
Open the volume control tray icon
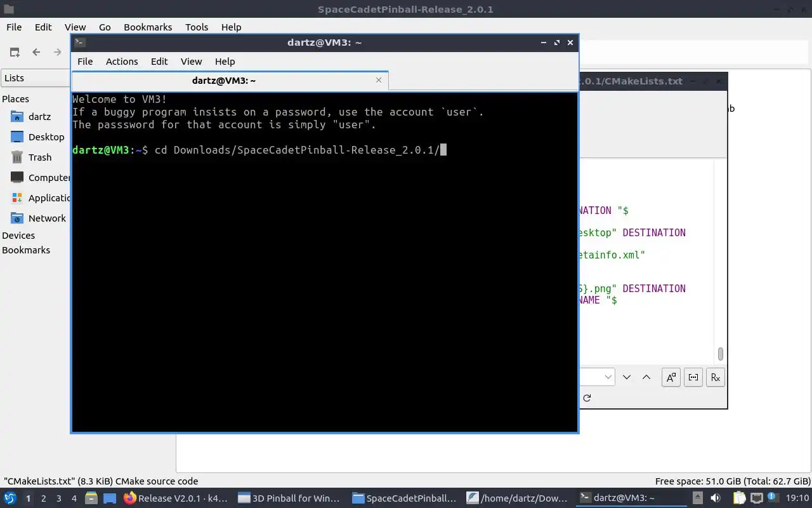point(716,498)
